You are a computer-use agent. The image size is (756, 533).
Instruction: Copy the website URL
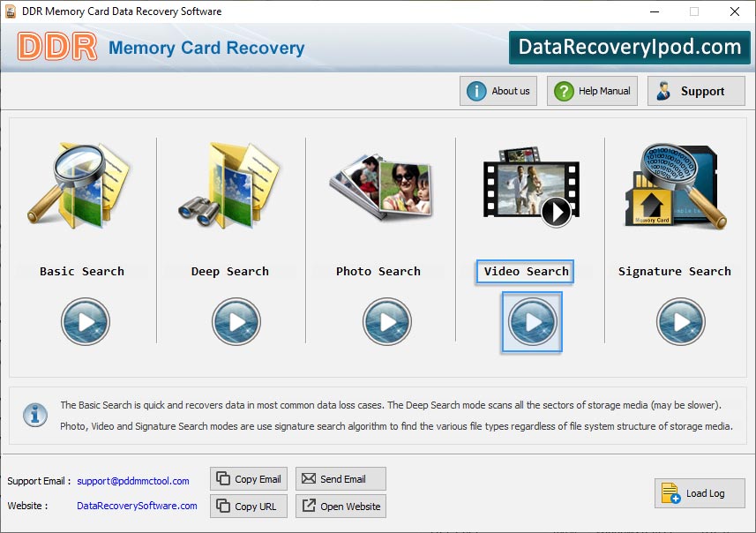pyautogui.click(x=249, y=506)
